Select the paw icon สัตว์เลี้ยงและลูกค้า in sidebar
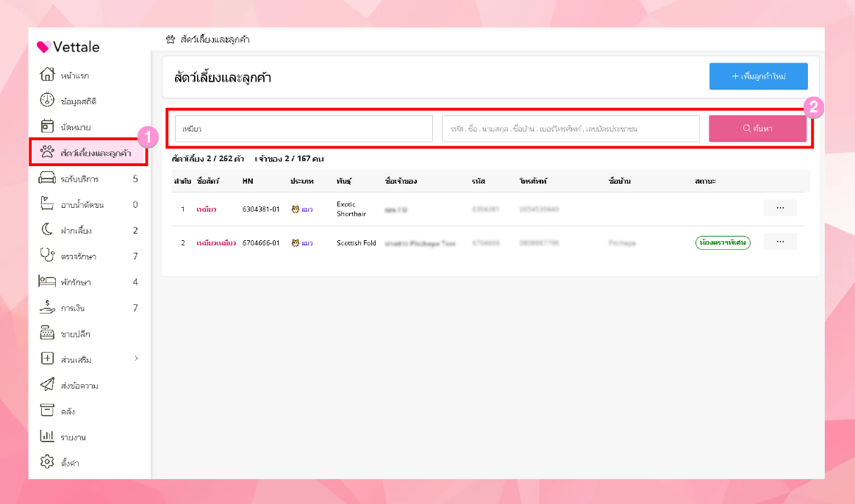The width and height of the screenshot is (855, 504). 48,152
